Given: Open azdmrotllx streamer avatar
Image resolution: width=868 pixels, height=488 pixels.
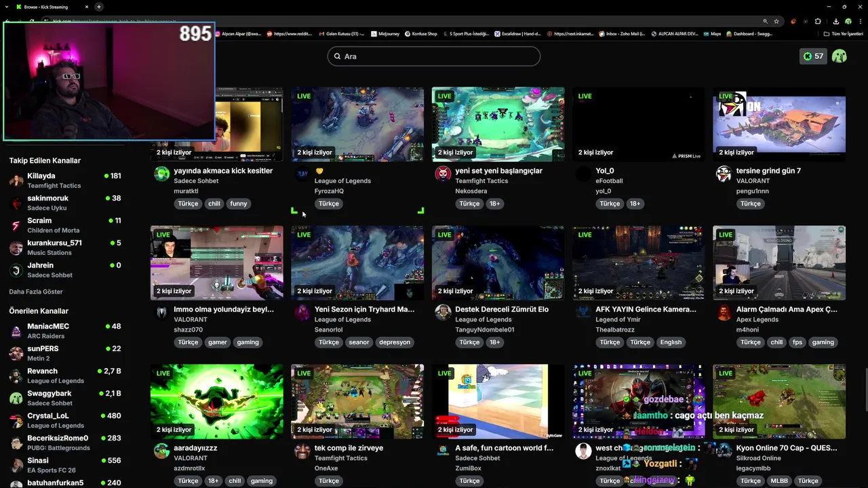Looking at the screenshot, I should (x=161, y=451).
